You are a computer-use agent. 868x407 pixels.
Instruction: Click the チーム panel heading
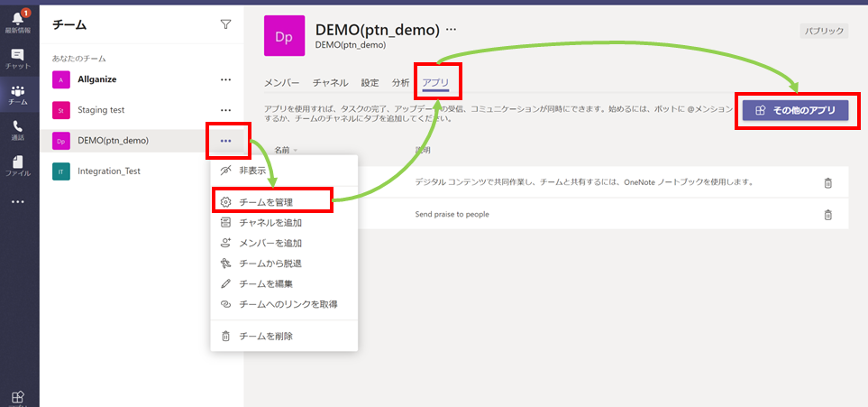tap(69, 24)
